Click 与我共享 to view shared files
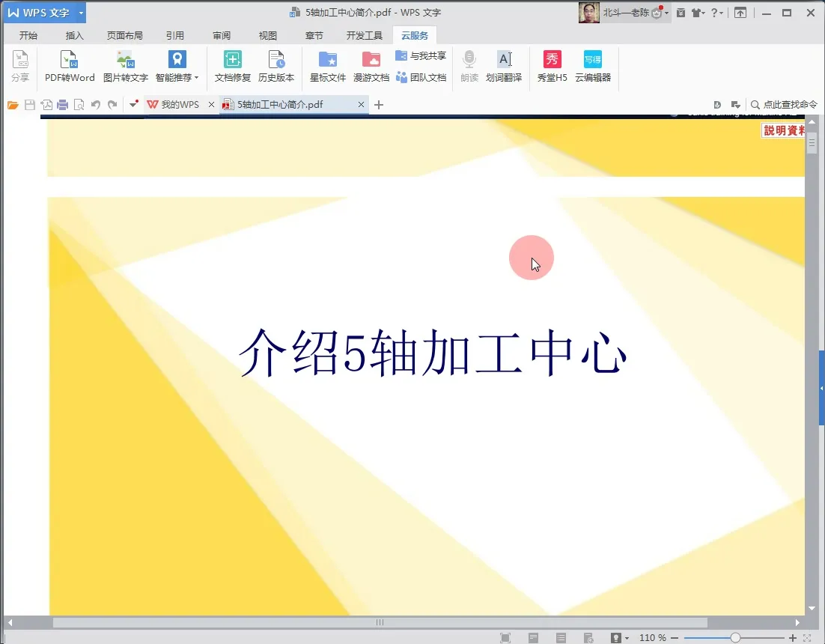This screenshot has height=644, width=825. 422,55
